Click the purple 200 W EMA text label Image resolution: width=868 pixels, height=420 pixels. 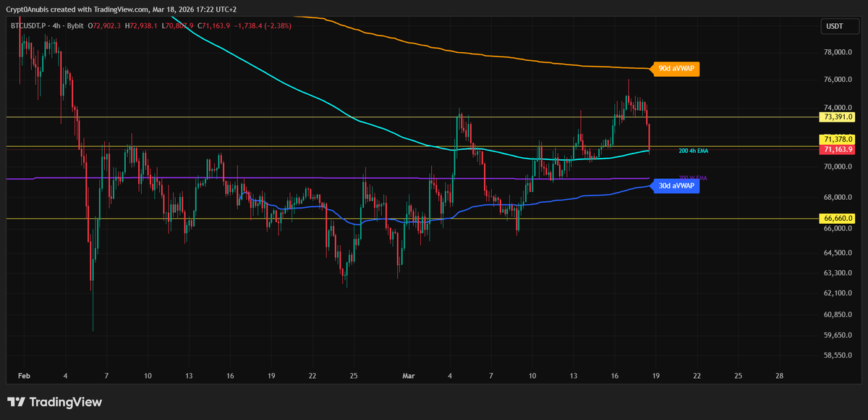tap(693, 177)
